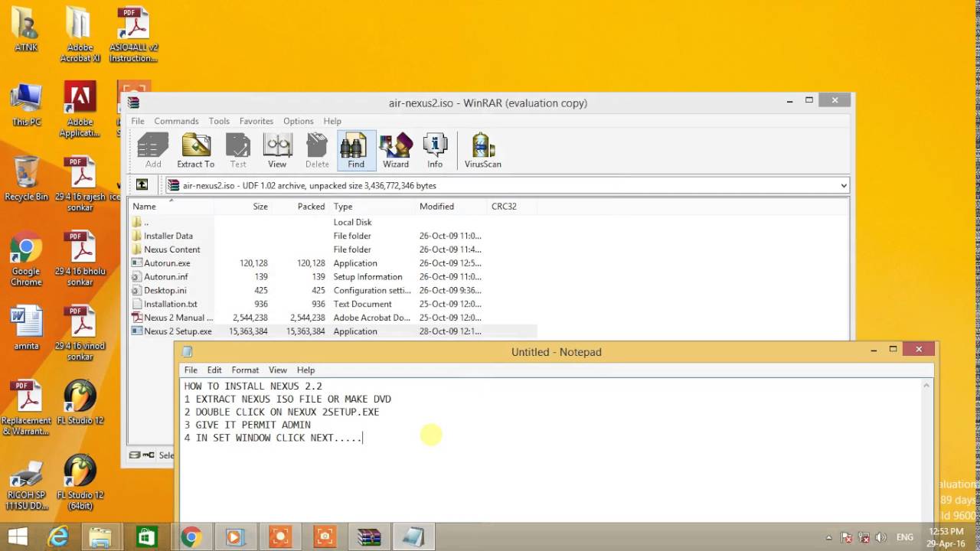980x551 pixels.
Task: Select the Nexus 2 Setup.exe file row
Action: pyautogui.click(x=332, y=331)
